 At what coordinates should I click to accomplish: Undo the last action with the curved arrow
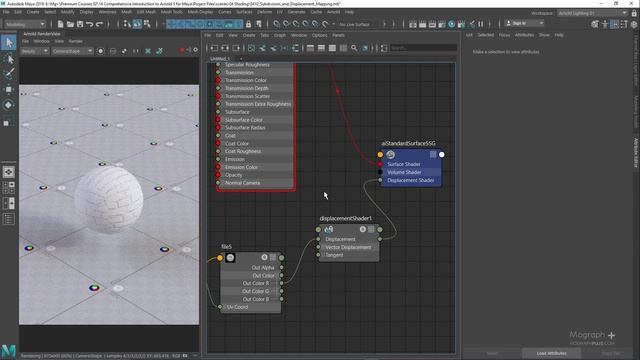coord(90,24)
